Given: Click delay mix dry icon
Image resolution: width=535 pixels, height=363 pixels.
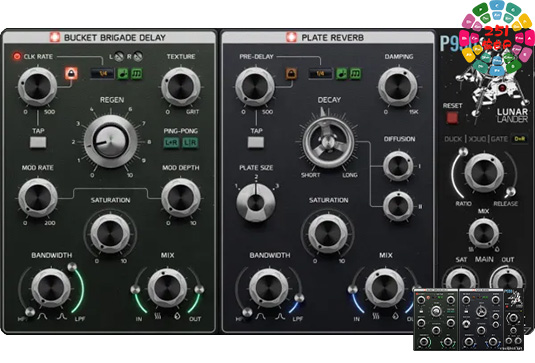Looking at the screenshot, I should point(157,316).
